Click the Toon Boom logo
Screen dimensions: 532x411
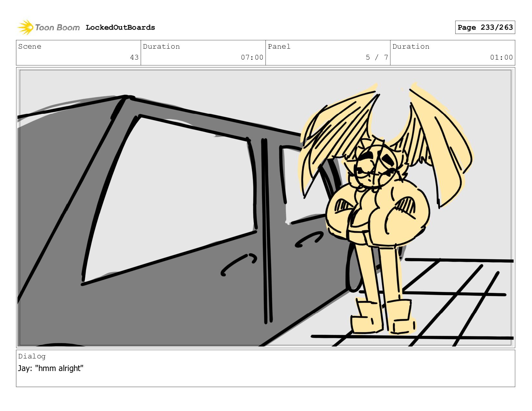pyautogui.click(x=48, y=27)
